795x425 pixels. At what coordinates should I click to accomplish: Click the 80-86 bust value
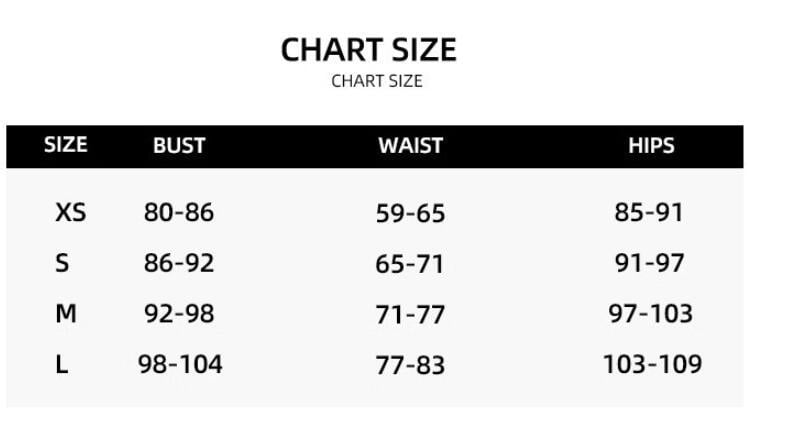click(179, 212)
